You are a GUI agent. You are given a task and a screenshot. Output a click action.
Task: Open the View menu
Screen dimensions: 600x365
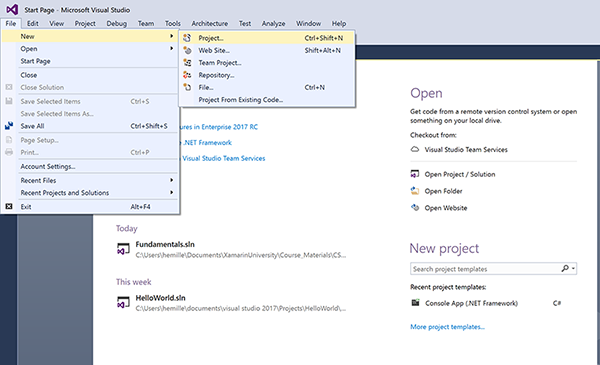pos(56,23)
